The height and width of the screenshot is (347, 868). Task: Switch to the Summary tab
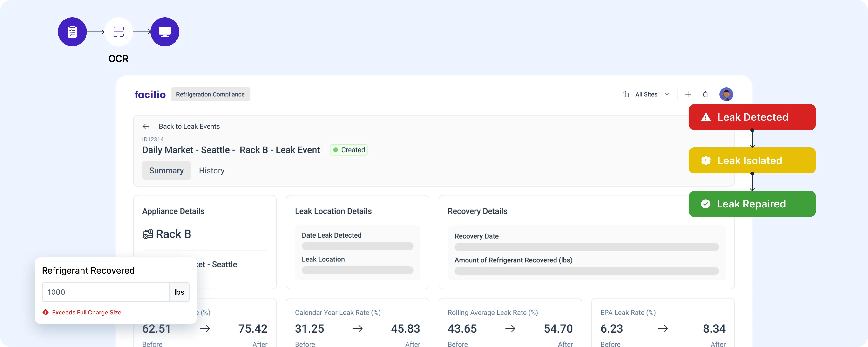point(166,170)
